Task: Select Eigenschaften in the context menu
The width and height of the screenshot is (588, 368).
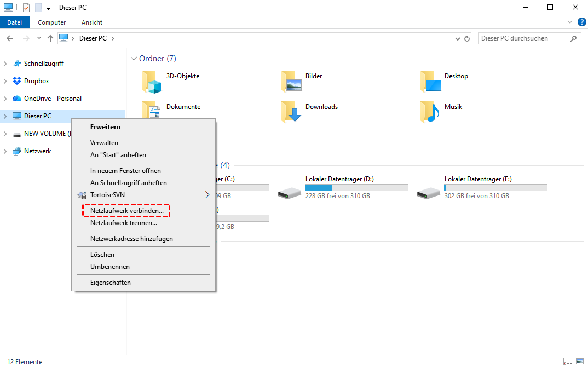Action: (111, 283)
